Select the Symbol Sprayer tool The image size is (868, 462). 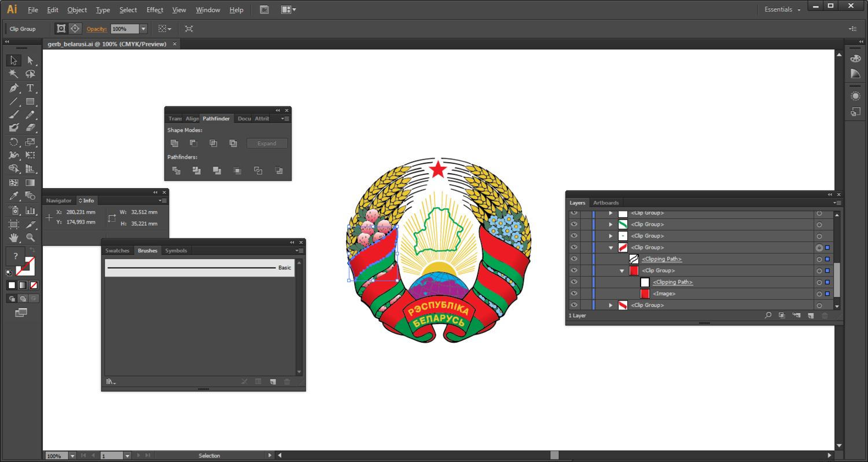pyautogui.click(x=13, y=210)
